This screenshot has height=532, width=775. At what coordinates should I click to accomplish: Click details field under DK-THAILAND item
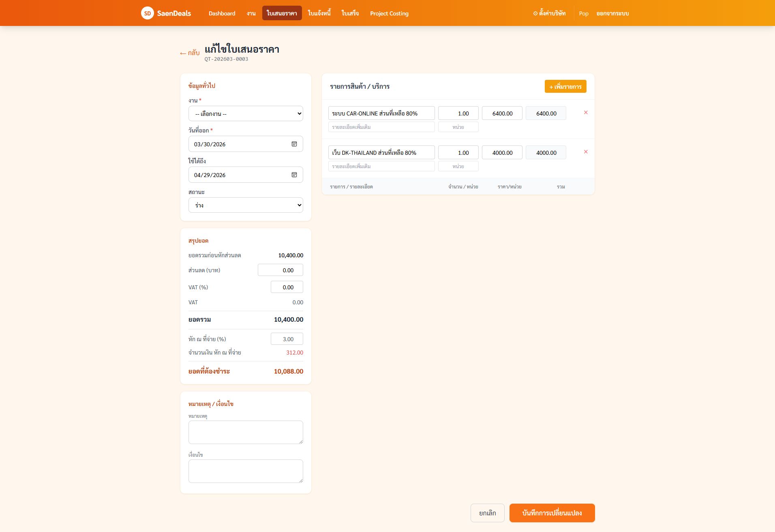click(381, 166)
